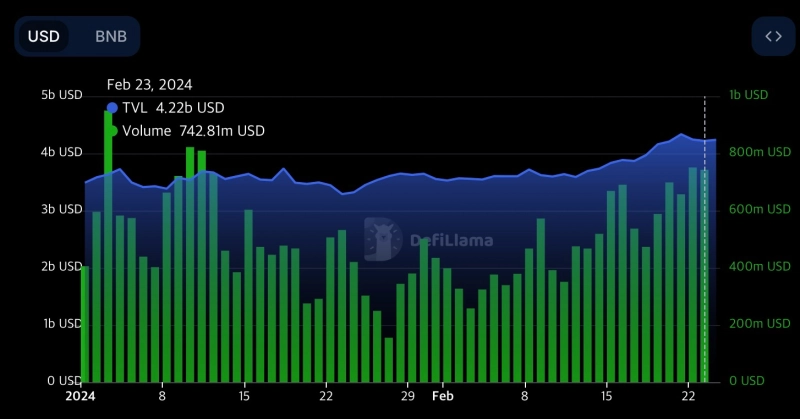Click the 800m USD right axis label
This screenshot has width=800, height=419.
coord(747,152)
